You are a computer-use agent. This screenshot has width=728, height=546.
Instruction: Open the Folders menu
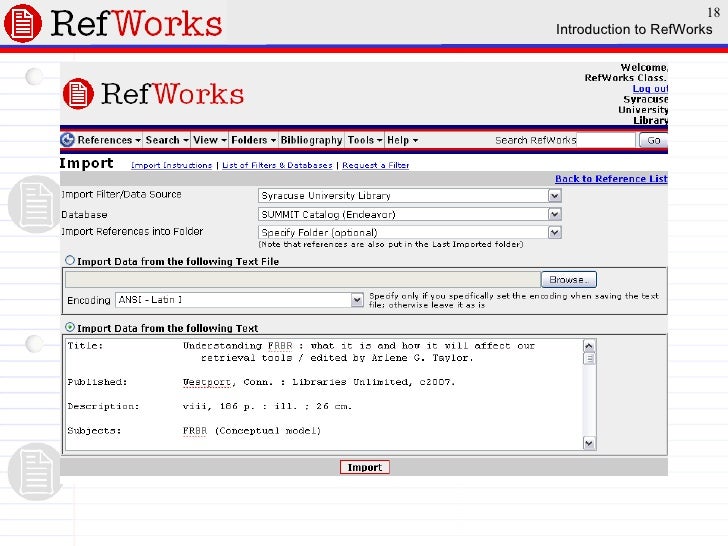pos(253,141)
